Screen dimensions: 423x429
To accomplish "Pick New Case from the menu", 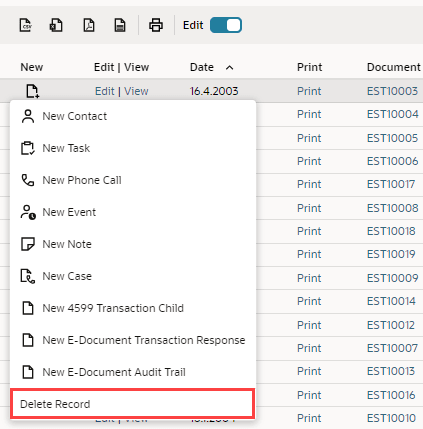I will coord(133,276).
